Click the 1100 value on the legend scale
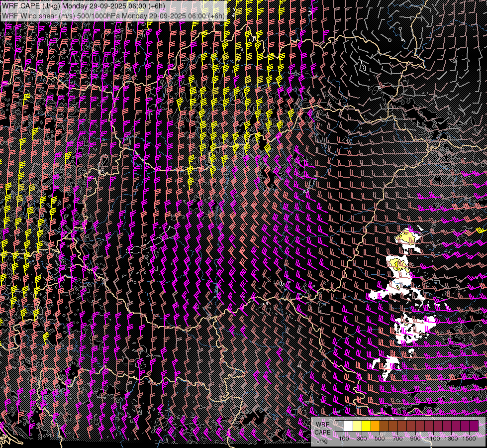Viewport: 487px width, 448px height. (x=433, y=439)
